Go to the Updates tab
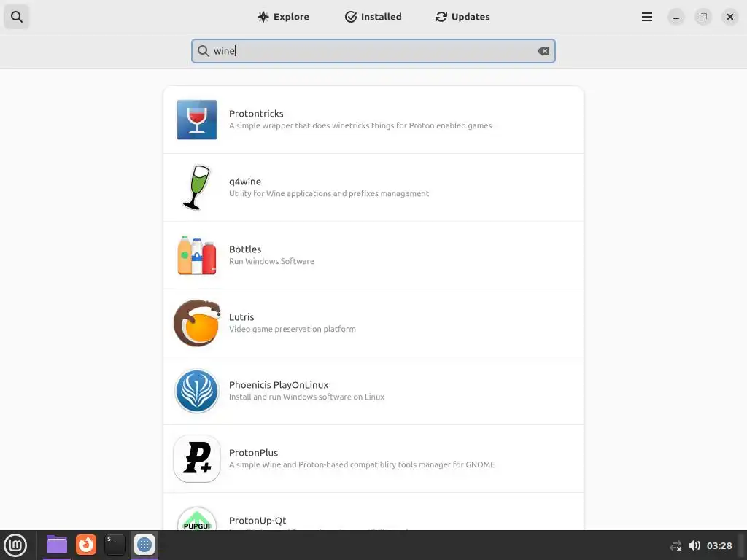Viewport: 747px width, 560px height. coord(462,17)
